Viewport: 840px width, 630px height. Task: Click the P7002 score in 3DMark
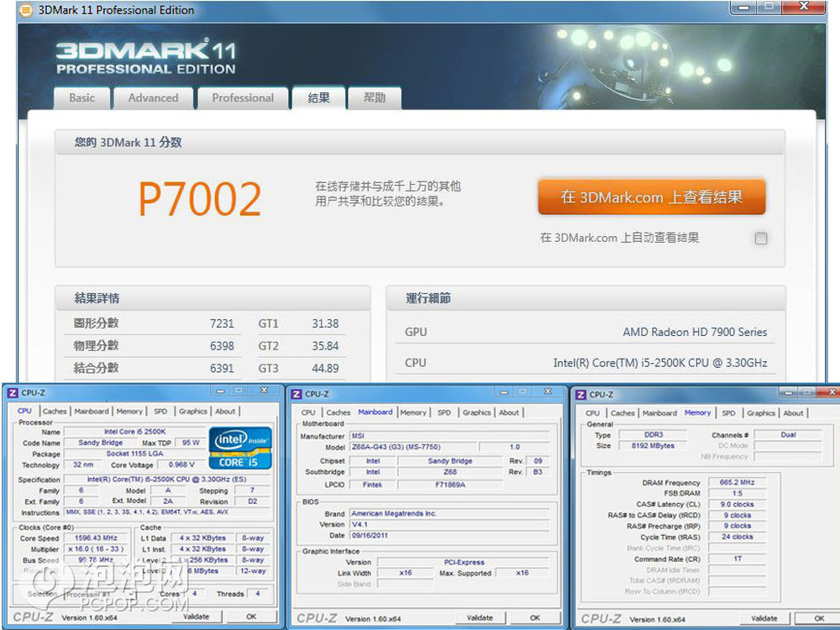tap(200, 199)
